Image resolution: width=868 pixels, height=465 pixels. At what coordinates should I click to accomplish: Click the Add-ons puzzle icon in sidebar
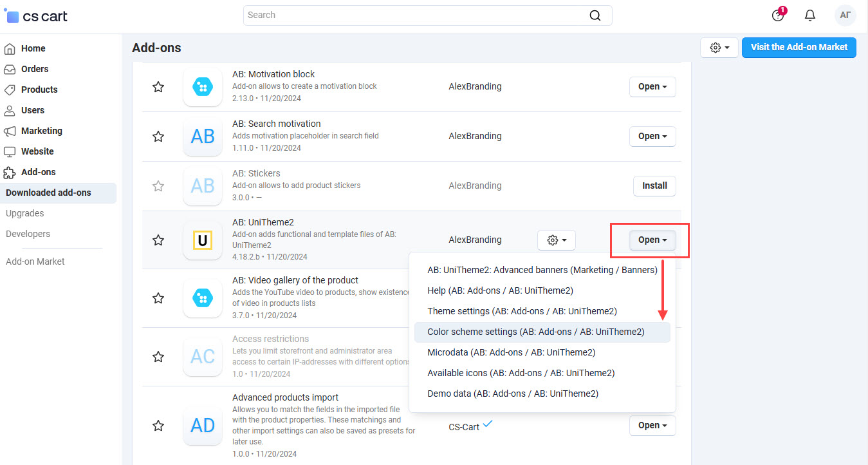pos(10,172)
